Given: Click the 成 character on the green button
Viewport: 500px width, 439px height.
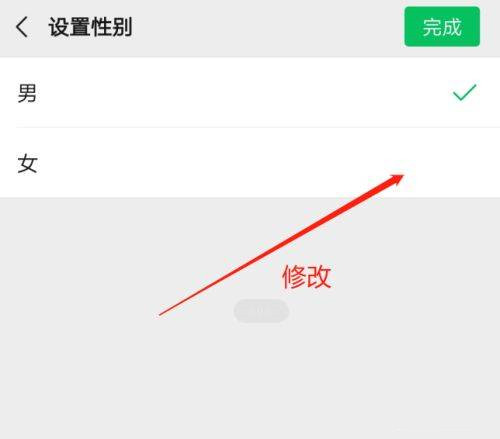Looking at the screenshot, I should point(452,27).
